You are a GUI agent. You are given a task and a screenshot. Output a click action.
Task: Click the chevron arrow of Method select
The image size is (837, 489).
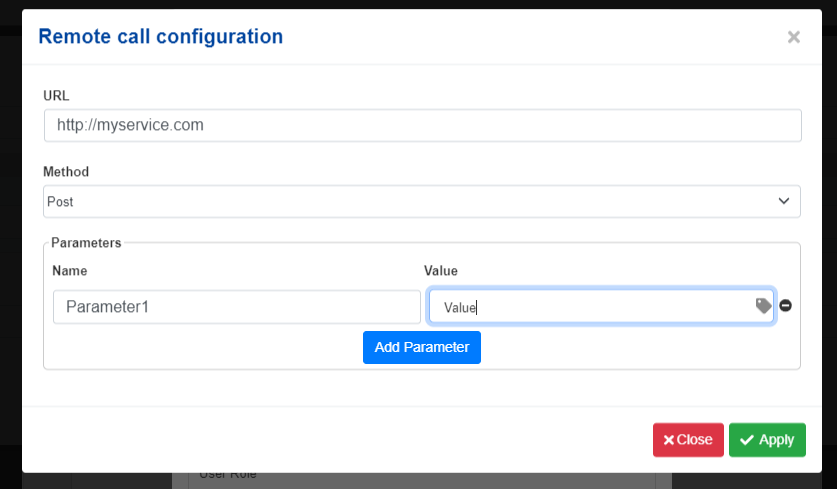pyautogui.click(x=784, y=201)
